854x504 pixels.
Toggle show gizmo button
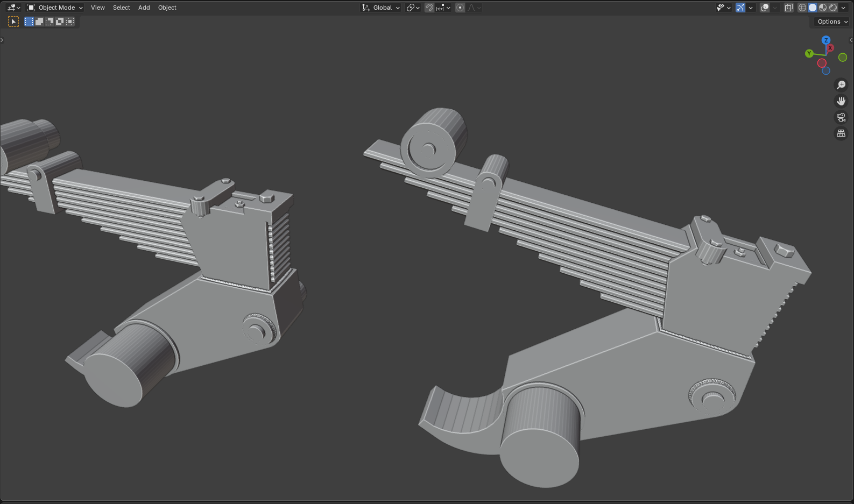click(x=740, y=8)
